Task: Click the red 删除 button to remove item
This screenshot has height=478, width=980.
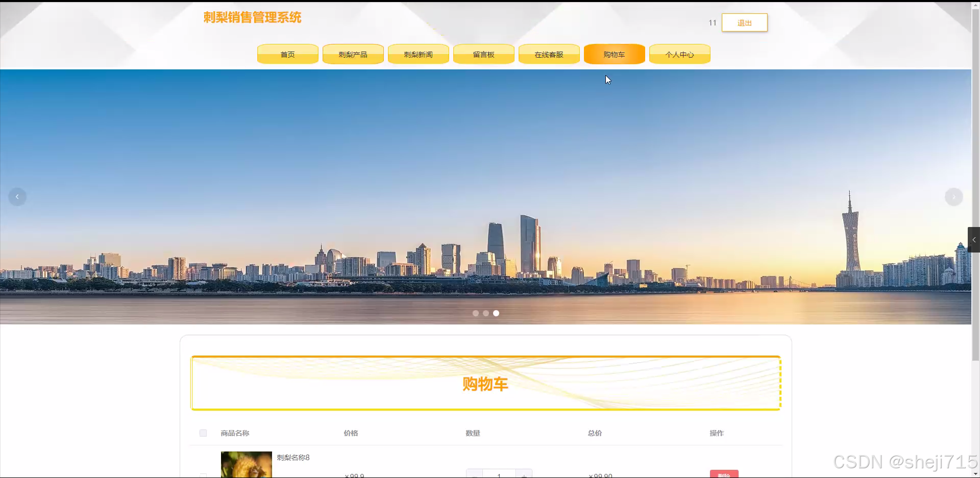Action: tap(724, 474)
